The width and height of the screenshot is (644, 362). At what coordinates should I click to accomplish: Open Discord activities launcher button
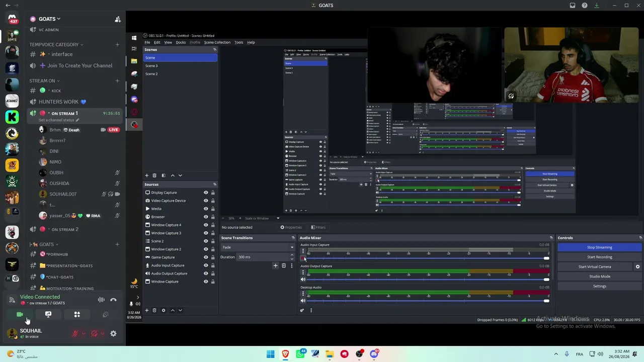point(77,314)
